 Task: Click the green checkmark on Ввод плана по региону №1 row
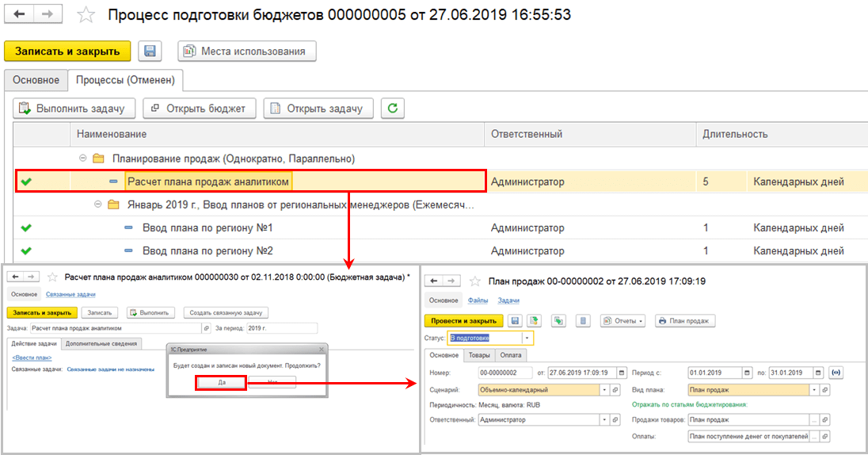[x=26, y=227]
